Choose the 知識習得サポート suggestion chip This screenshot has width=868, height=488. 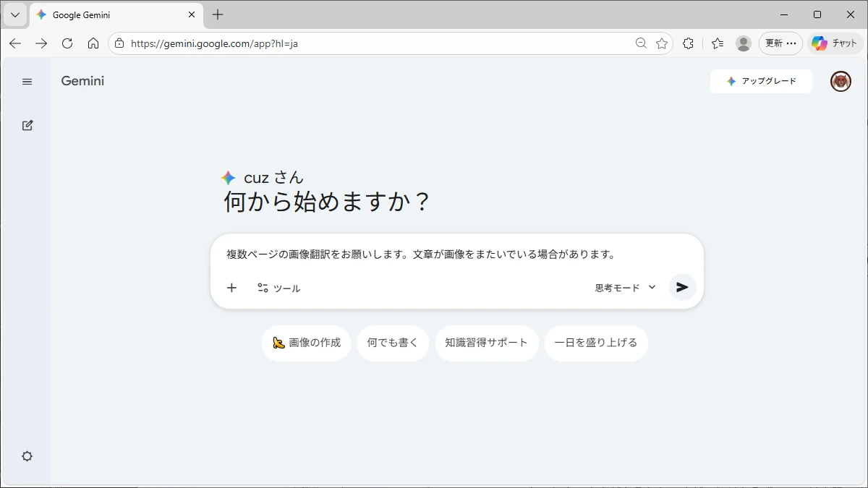click(x=486, y=343)
